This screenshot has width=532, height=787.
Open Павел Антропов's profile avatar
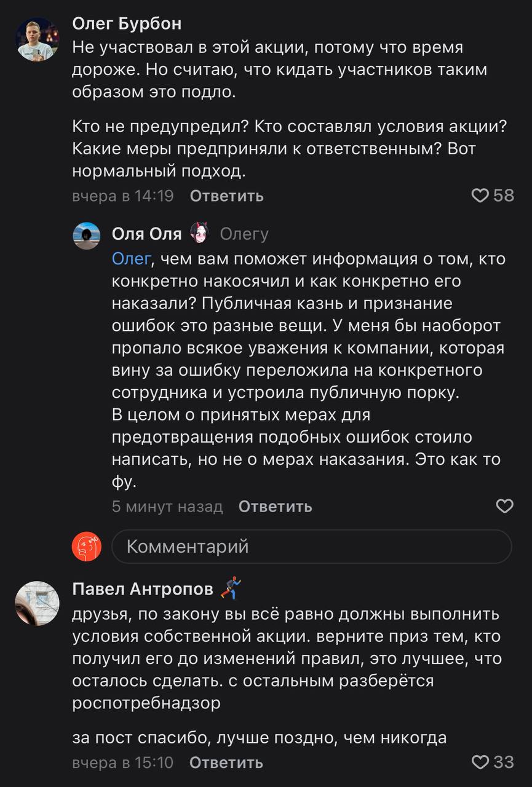[x=37, y=603]
